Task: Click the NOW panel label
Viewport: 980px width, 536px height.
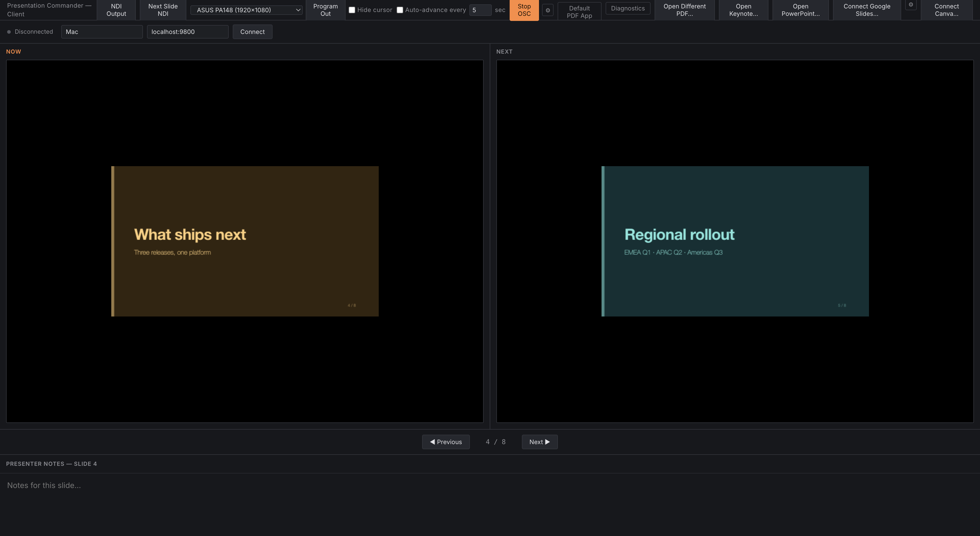Action: pos(13,51)
